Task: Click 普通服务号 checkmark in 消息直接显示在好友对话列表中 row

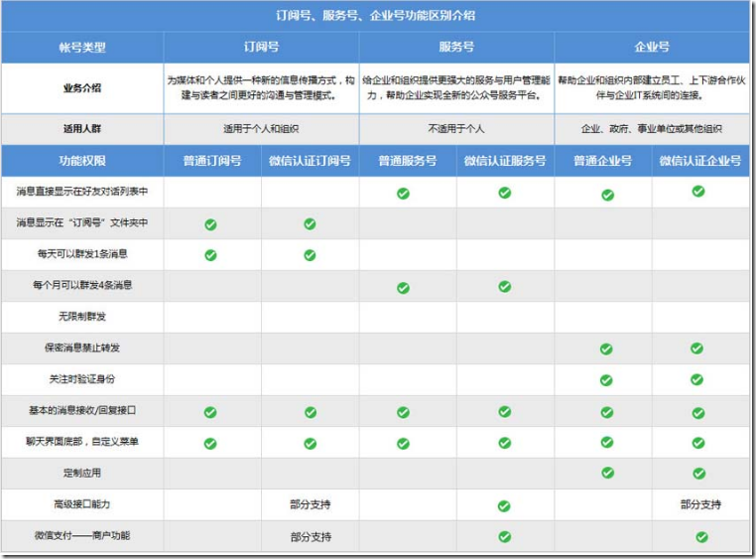Action: (x=403, y=194)
